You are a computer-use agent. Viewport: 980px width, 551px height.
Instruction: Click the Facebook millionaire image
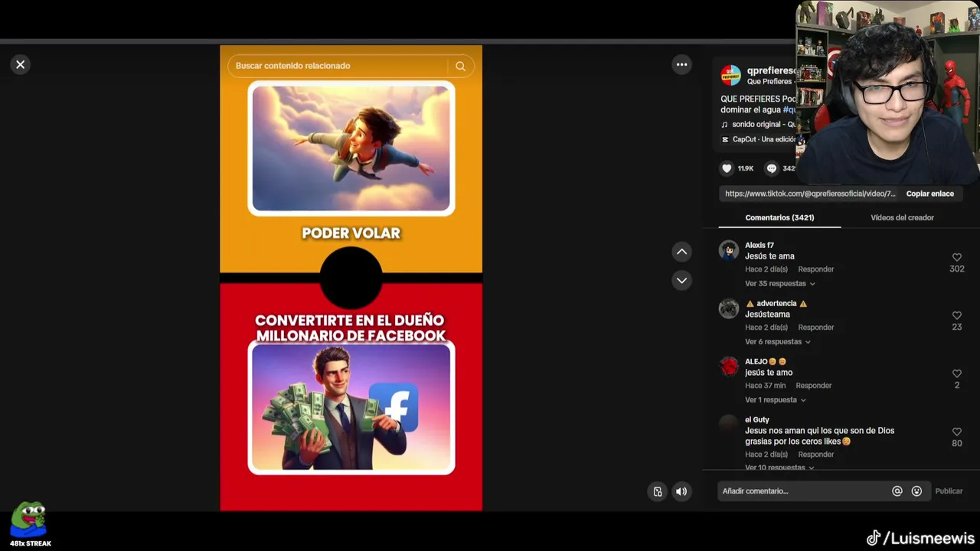[x=351, y=407]
